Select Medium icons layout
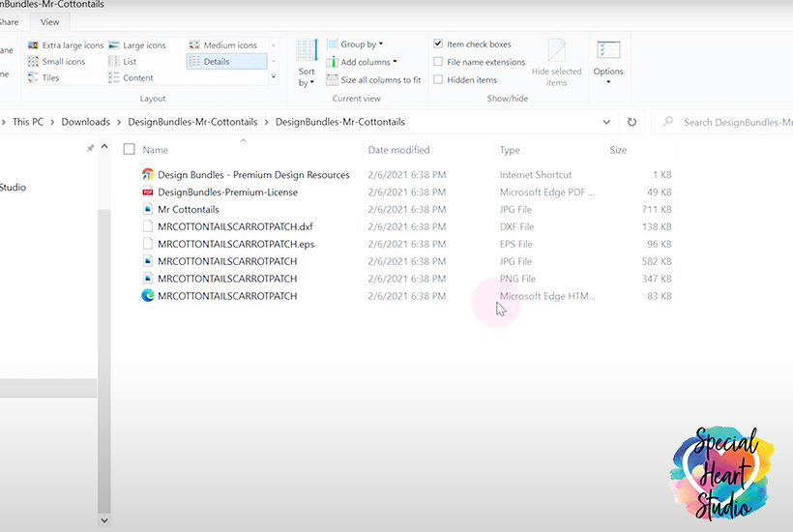Screen dimensions: 793x532 (x=223, y=45)
